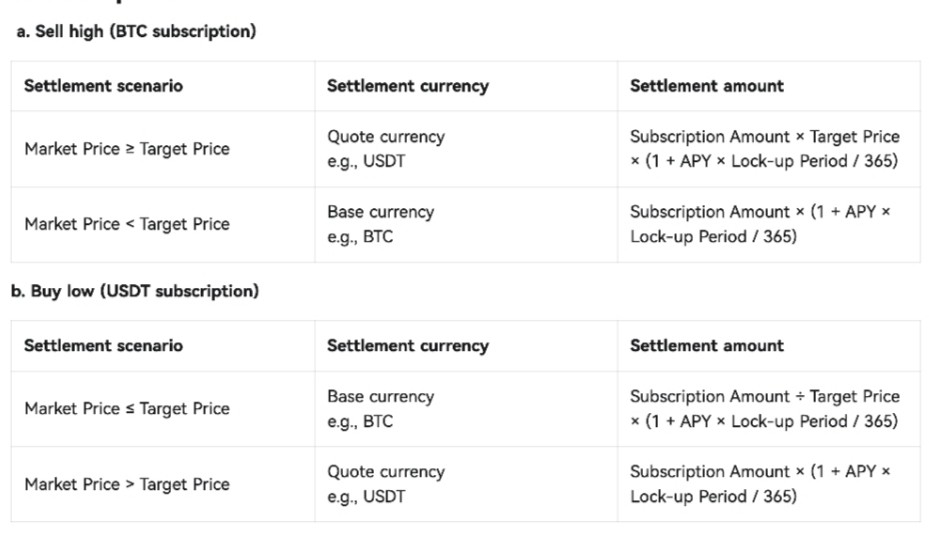
Task: Click 'Quote currency e.g., USDT' in Buy low table
Action: pos(385,484)
